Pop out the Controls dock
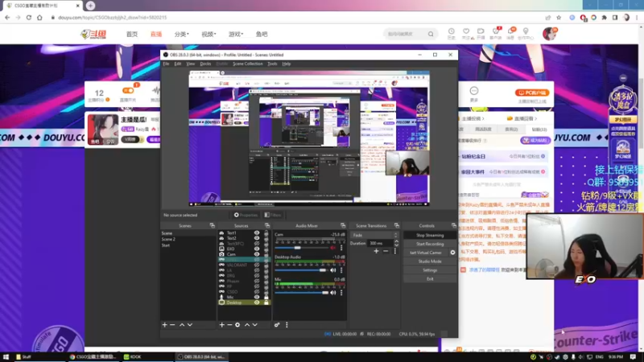The image size is (644, 362). [x=453, y=225]
